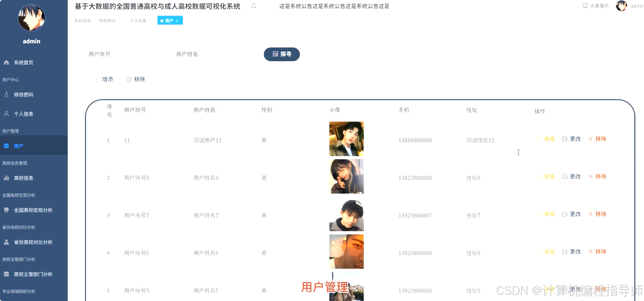Click the 个人信息 person icon
The image size is (644, 301).
pos(6,114)
